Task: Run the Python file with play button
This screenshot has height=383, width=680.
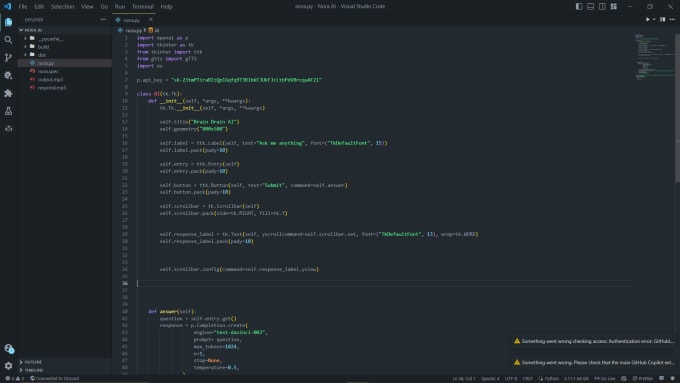Action: point(647,20)
